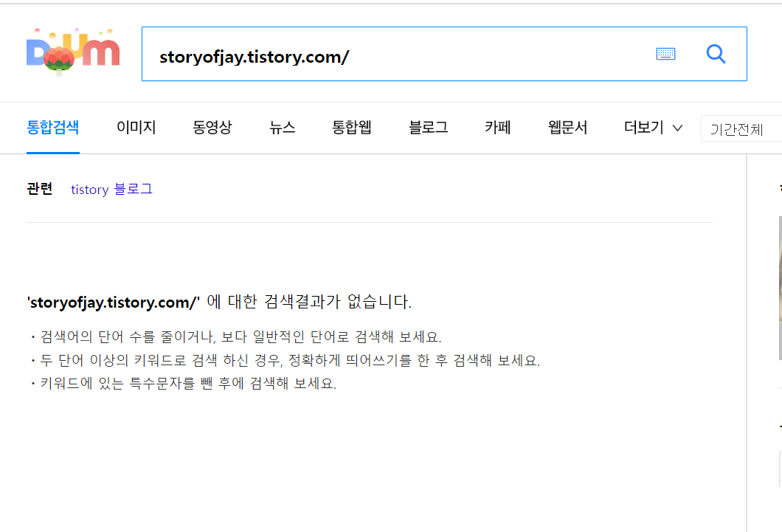Open the 웹문서 tab
The width and height of the screenshot is (782, 532).
click(x=567, y=128)
